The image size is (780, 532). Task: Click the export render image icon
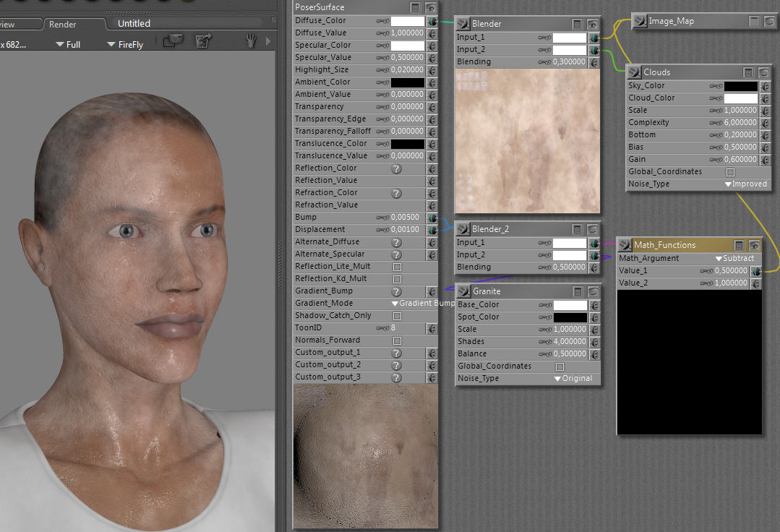click(x=204, y=41)
